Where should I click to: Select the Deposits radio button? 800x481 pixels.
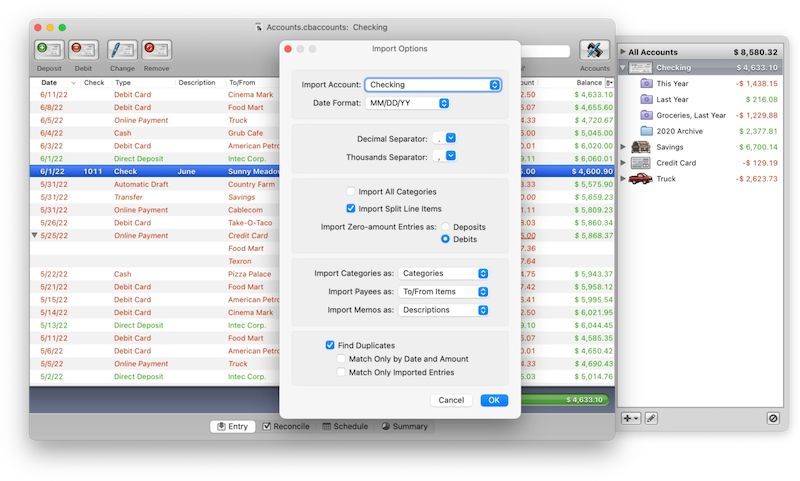pos(445,226)
